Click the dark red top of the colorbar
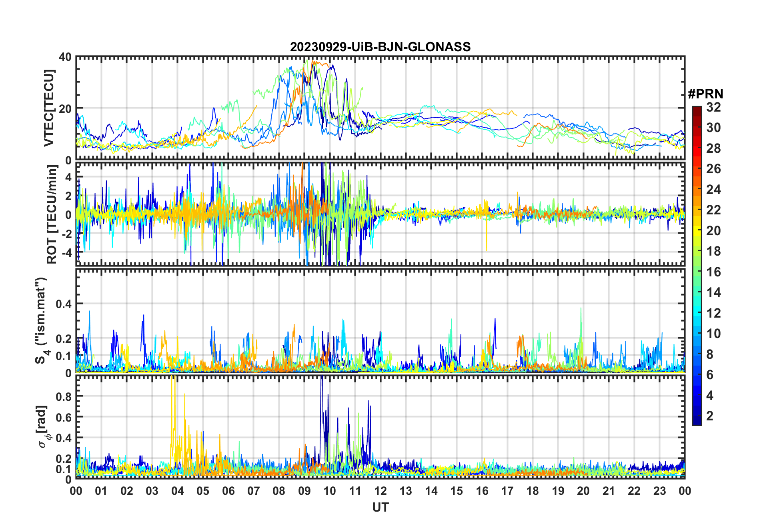The width and height of the screenshot is (761, 532). [x=697, y=109]
